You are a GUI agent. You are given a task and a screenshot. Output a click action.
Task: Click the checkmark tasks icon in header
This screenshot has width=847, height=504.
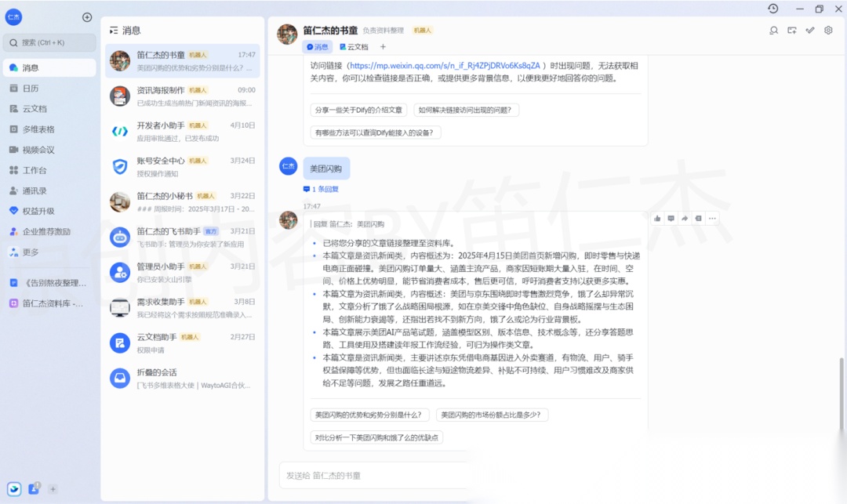(809, 31)
